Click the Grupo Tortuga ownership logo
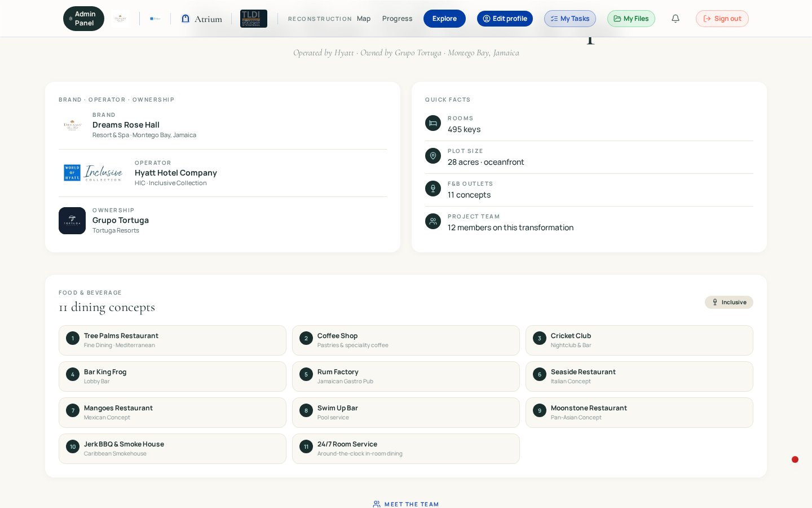812x508 pixels. click(x=72, y=221)
